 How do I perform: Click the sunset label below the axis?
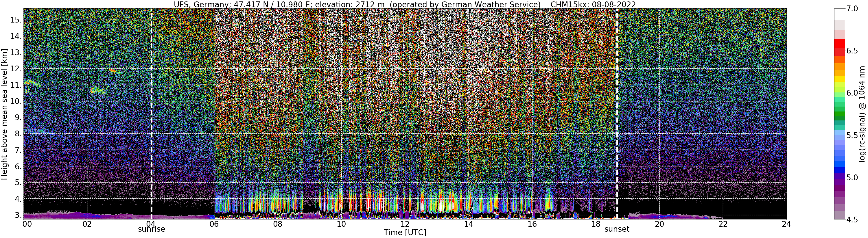click(x=617, y=229)
